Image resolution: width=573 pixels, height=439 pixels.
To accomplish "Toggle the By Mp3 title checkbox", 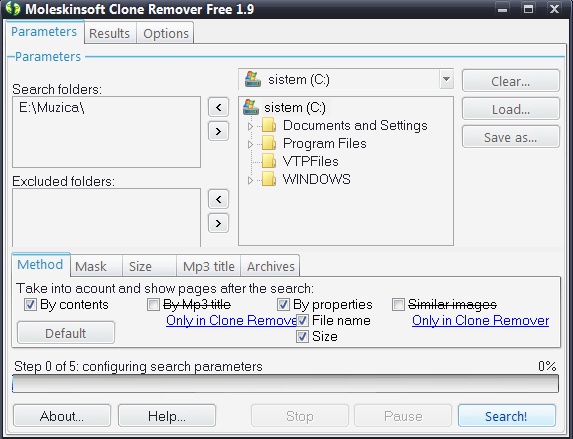I will coord(153,304).
